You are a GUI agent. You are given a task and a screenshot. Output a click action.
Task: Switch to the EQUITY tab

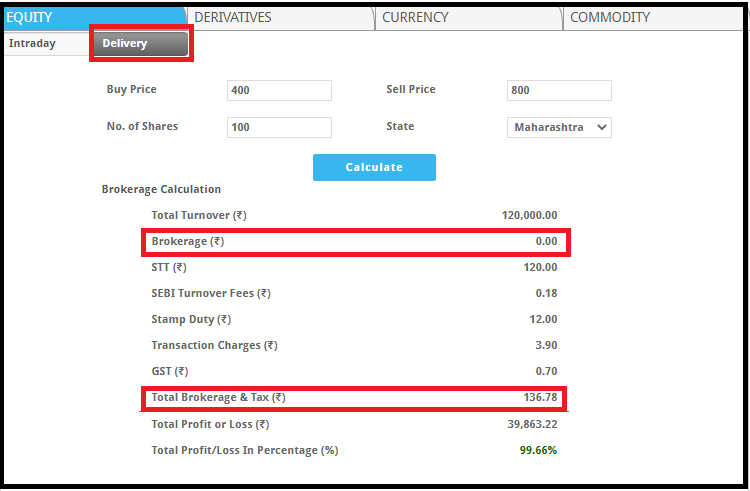click(42, 17)
